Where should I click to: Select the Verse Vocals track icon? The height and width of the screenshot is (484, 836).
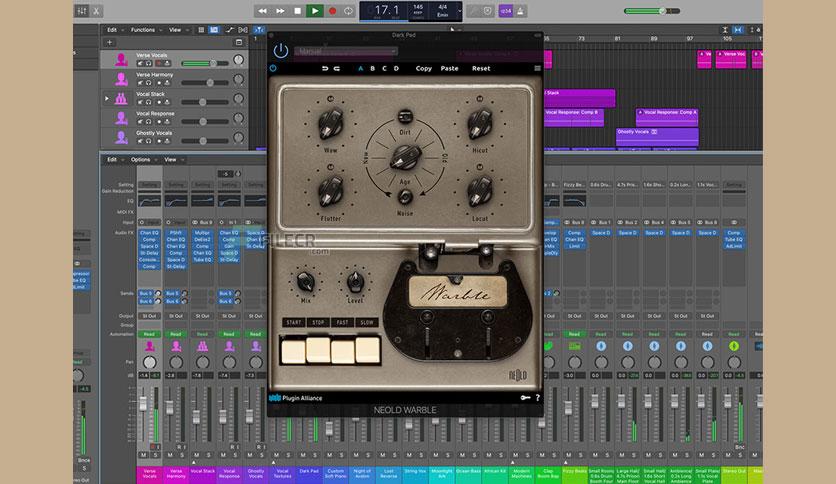click(x=121, y=59)
